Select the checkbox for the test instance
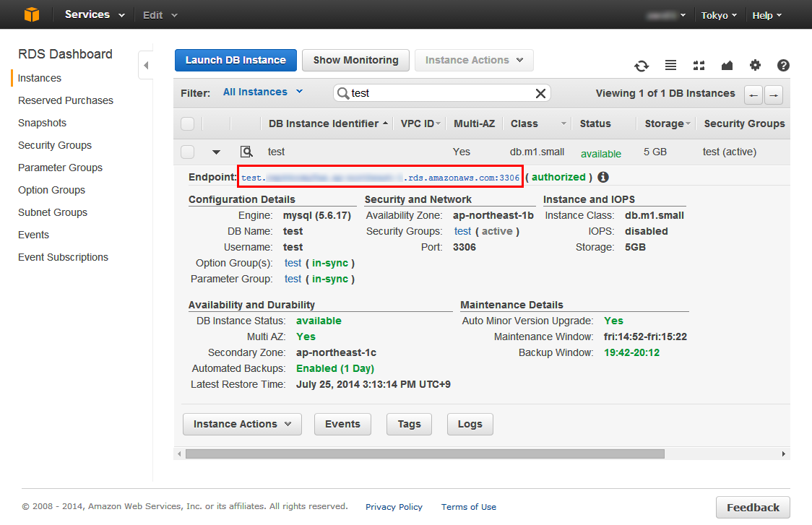This screenshot has width=812, height=525. pyautogui.click(x=187, y=152)
